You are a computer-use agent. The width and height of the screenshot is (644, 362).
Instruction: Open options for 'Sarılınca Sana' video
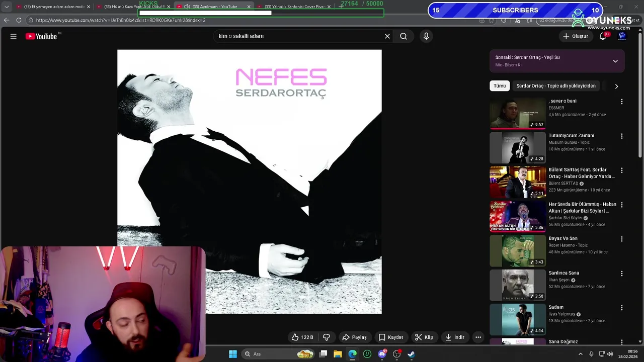click(x=622, y=274)
